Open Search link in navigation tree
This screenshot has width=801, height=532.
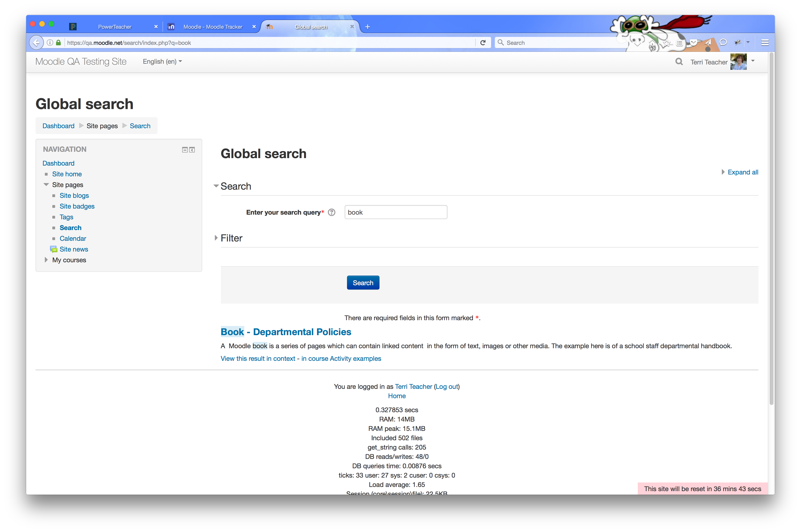coord(71,228)
